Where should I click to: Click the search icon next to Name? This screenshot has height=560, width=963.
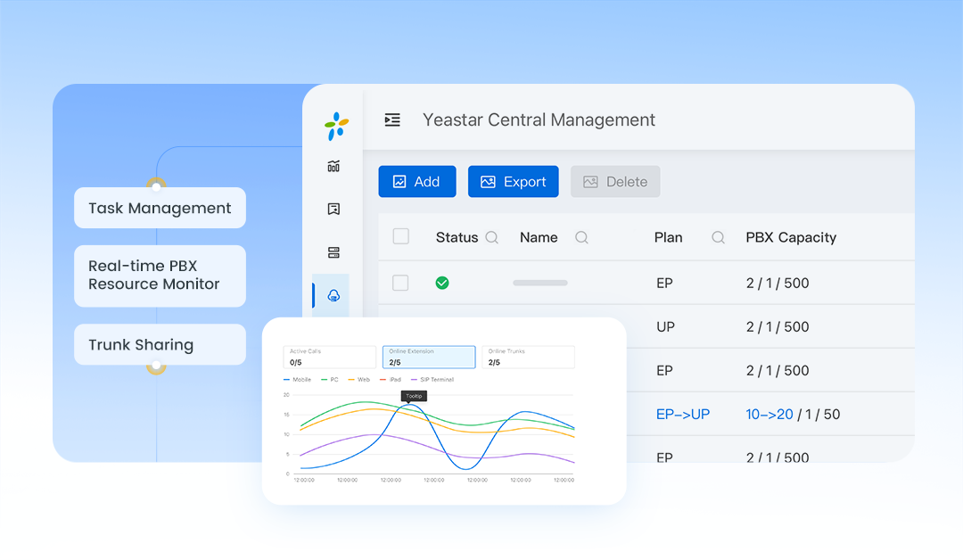click(581, 237)
